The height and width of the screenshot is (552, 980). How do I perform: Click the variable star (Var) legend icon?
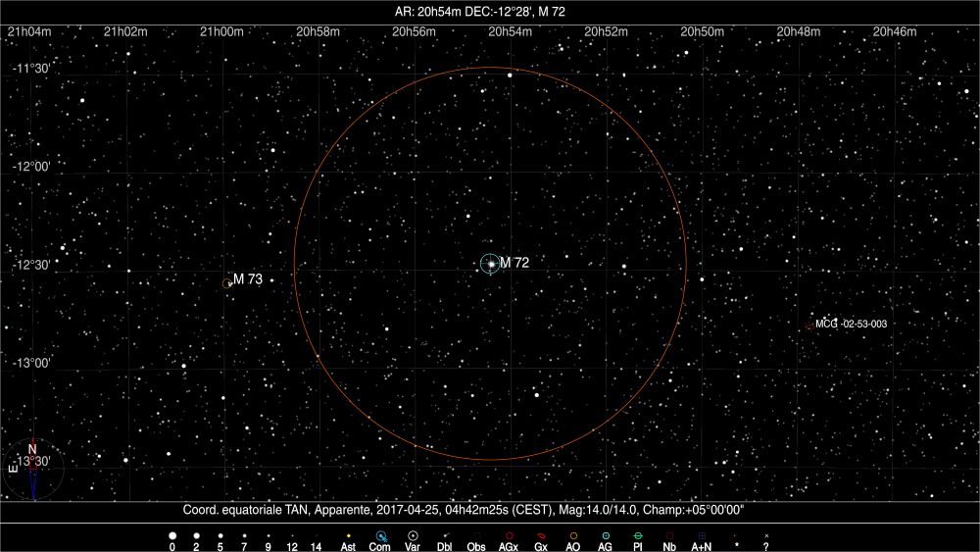[x=413, y=536]
